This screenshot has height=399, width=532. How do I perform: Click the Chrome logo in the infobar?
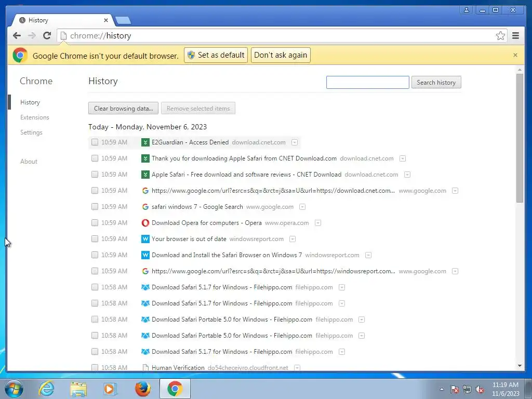[x=20, y=55]
